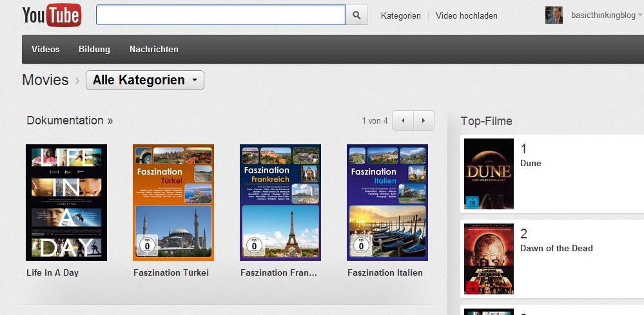This screenshot has width=644, height=315.
Task: Click the Life In A Day title
Action: click(x=53, y=272)
